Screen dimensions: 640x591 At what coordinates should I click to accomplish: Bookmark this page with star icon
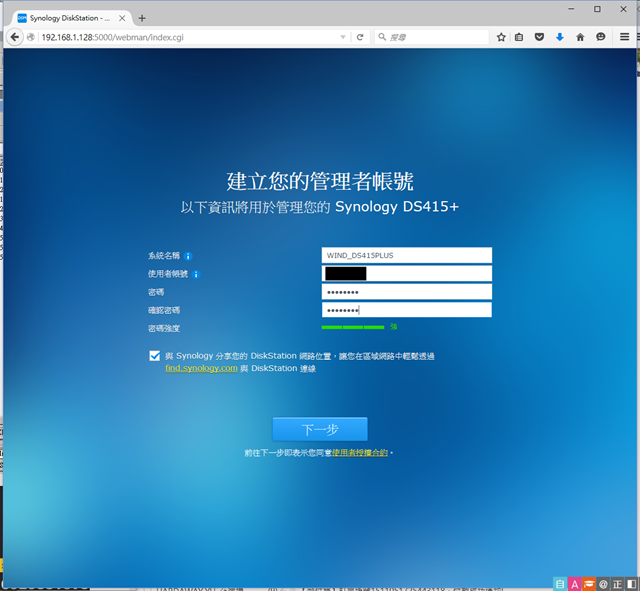pyautogui.click(x=501, y=37)
